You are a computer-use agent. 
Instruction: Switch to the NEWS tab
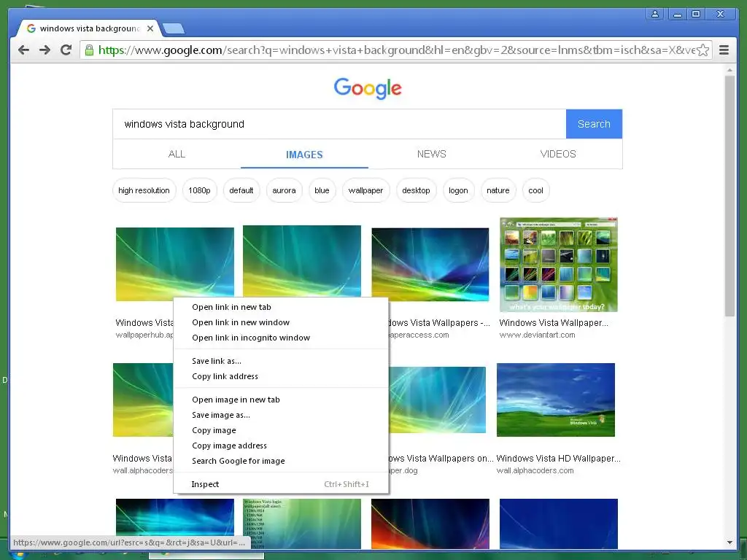432,154
